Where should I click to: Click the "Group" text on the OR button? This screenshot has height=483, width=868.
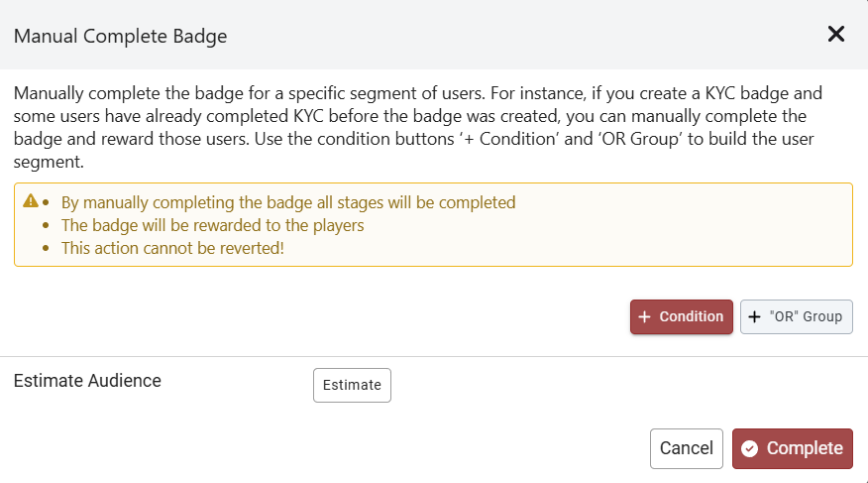[821, 316]
